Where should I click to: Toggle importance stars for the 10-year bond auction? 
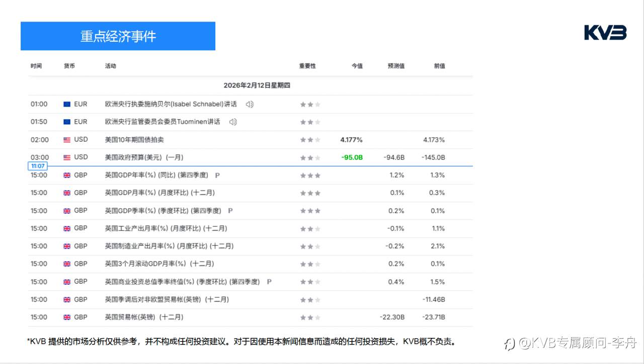coord(310,139)
